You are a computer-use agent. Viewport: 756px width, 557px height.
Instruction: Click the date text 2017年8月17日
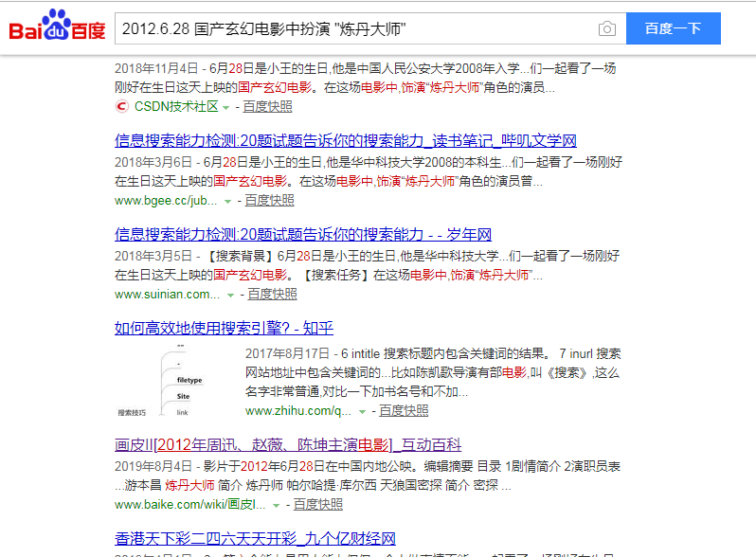(287, 353)
